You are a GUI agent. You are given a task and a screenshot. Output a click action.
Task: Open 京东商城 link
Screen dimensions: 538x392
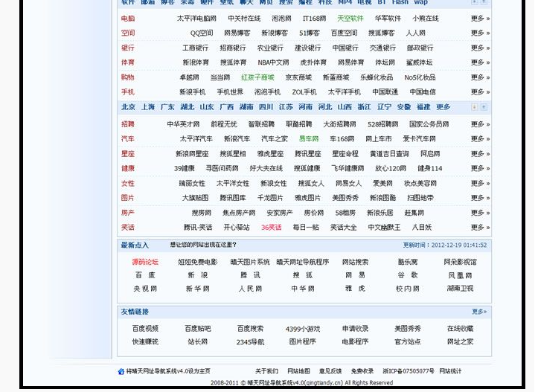[298, 77]
